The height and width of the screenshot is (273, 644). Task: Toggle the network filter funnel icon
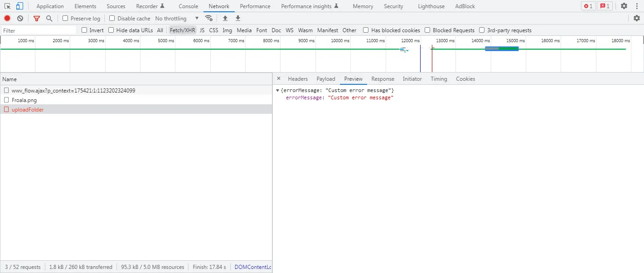pos(37,18)
